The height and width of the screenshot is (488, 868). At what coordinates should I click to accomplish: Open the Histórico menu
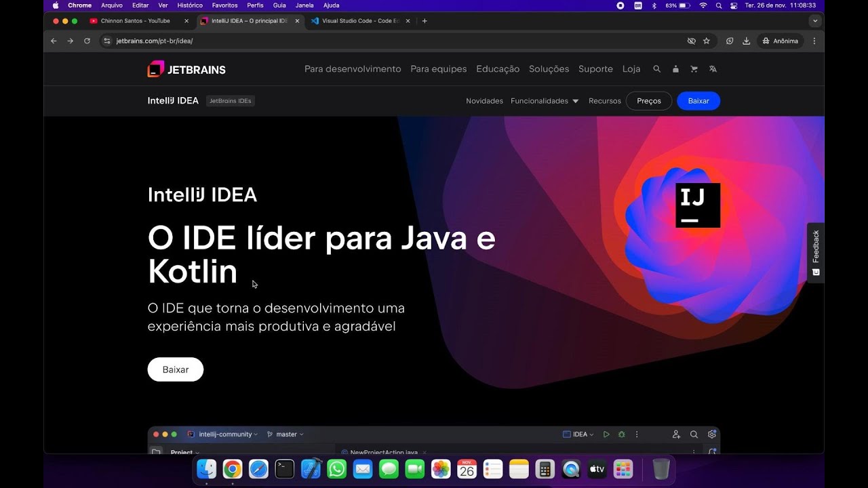(x=190, y=5)
